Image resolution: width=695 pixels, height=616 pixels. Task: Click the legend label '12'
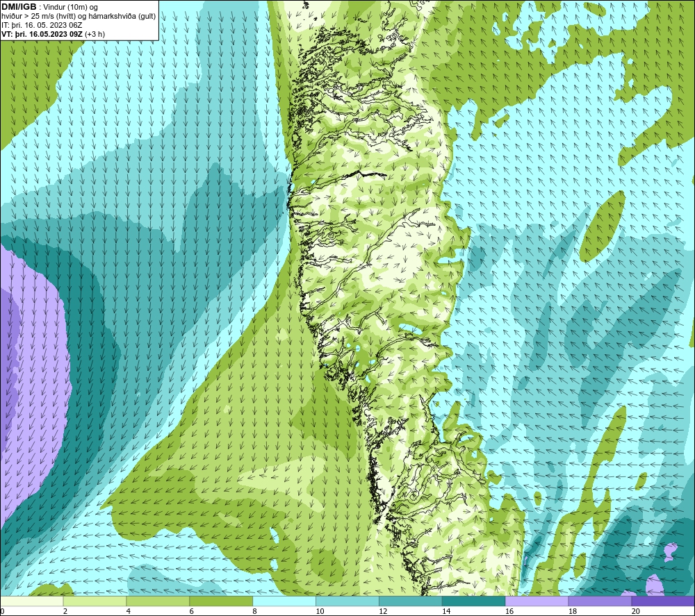383,611
